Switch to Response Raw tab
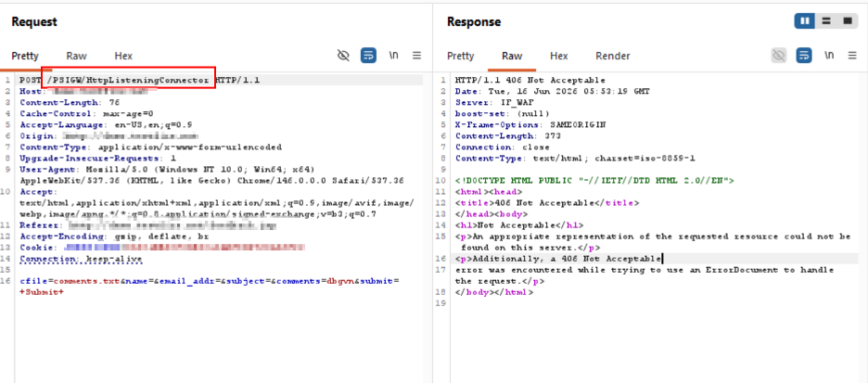Image resolution: width=868 pixels, height=384 pixels. click(512, 56)
